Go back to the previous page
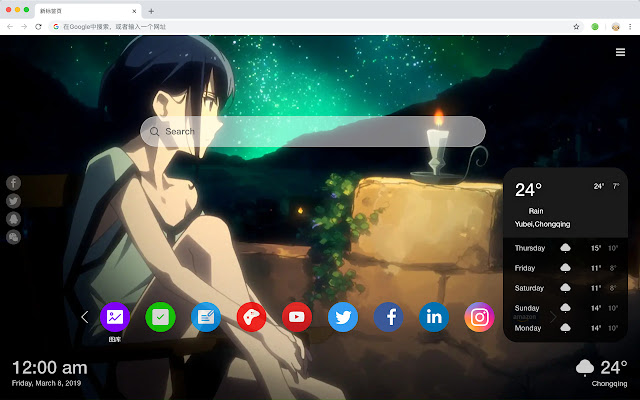640x400 pixels. (10, 27)
